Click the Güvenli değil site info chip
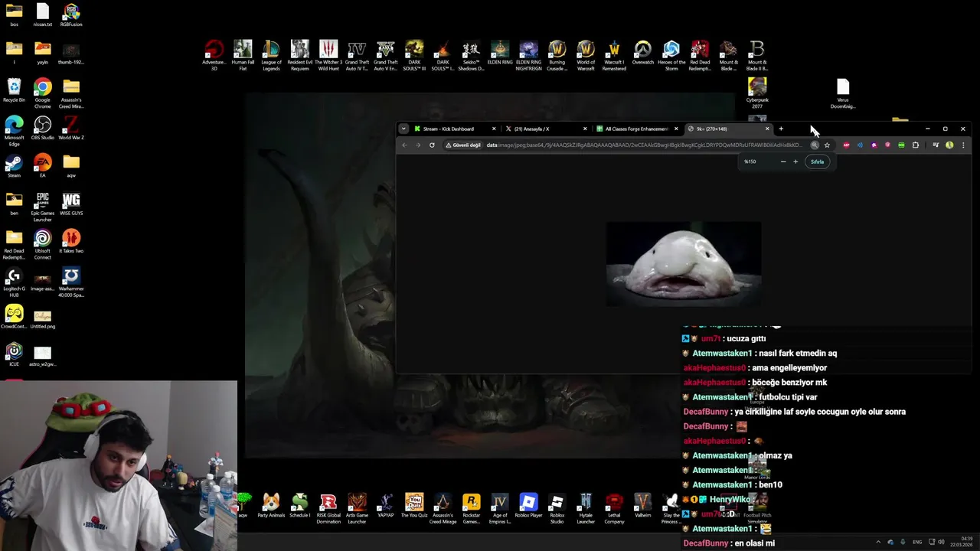This screenshot has width=980, height=551. click(464, 145)
